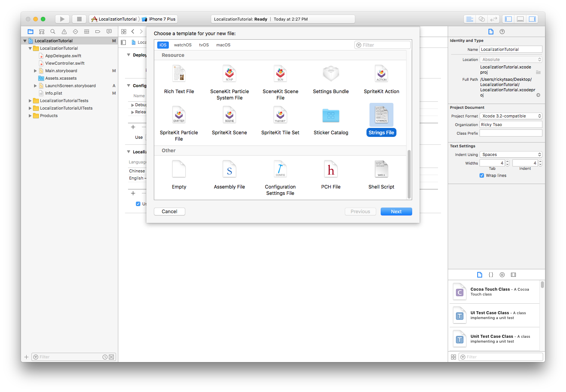Image resolution: width=566 pixels, height=392 pixels.
Task: Click the Indent width stepper
Action: tap(541, 163)
